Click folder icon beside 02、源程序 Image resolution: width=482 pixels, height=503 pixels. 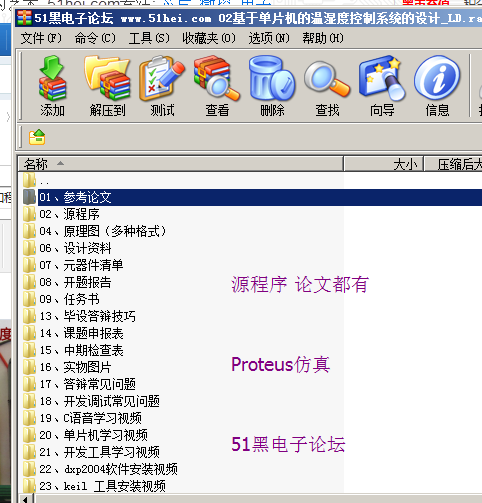tap(30, 214)
